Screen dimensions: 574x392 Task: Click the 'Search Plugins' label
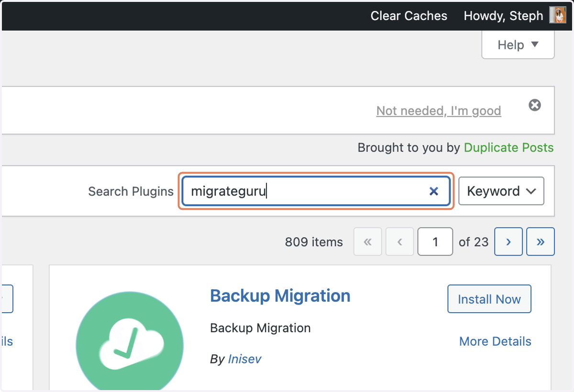click(x=131, y=192)
